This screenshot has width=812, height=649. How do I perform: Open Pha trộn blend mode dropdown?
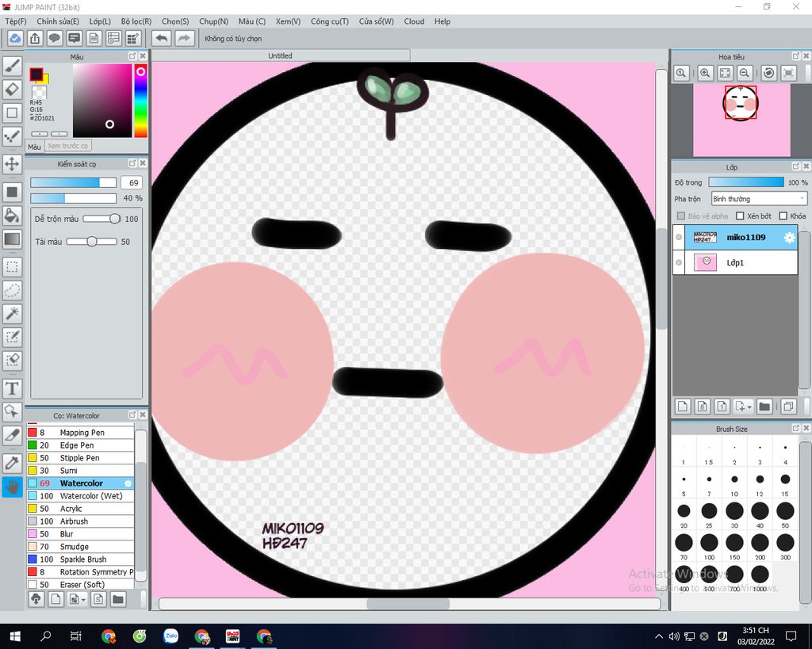point(759,199)
